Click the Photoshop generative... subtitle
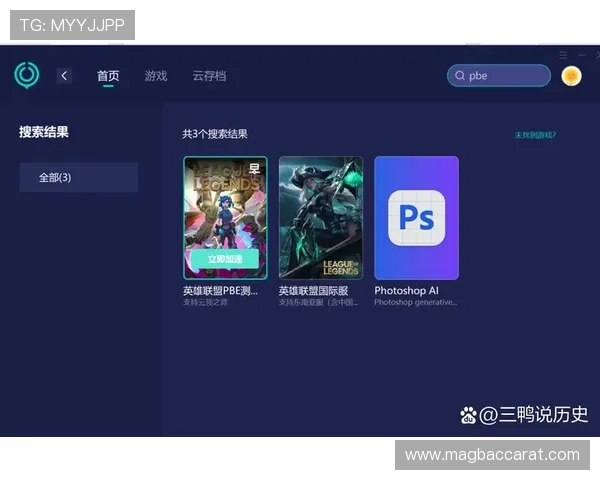 [416, 302]
